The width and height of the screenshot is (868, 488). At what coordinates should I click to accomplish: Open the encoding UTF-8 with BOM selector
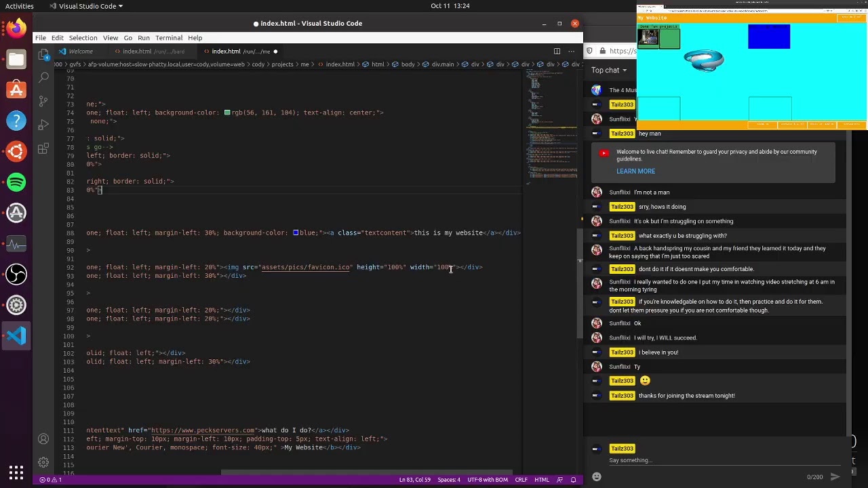488,480
